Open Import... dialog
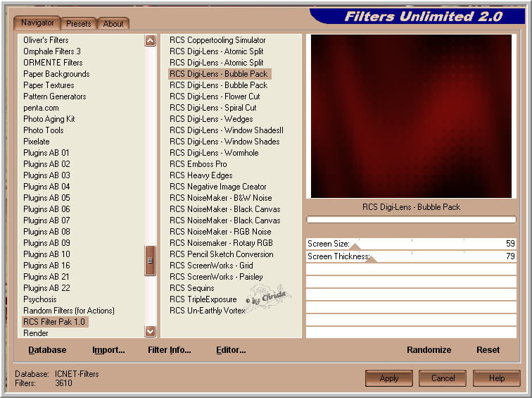The width and height of the screenshot is (532, 398). [x=108, y=350]
